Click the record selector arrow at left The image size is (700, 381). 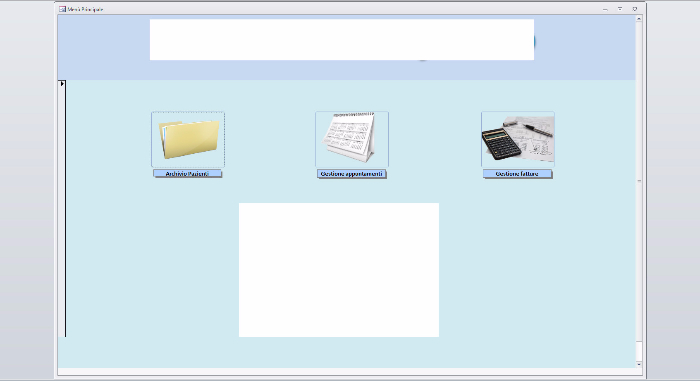[x=62, y=84]
